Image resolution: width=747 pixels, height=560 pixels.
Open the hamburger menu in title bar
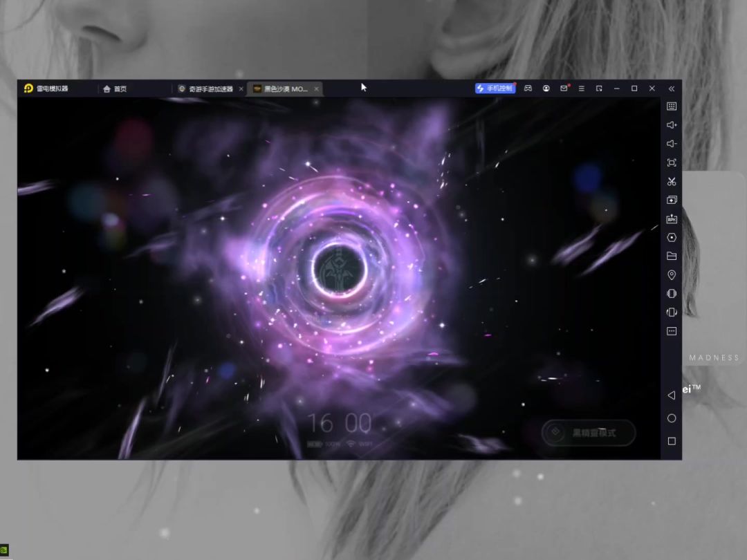(x=581, y=88)
